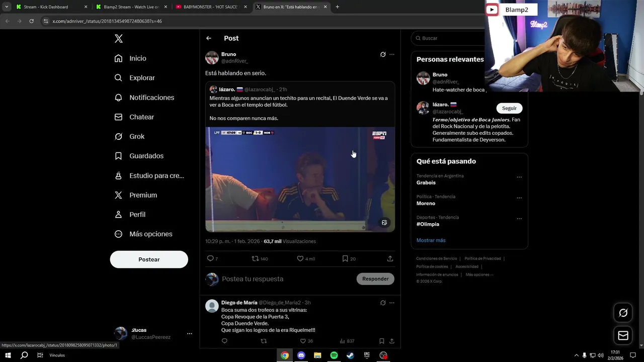Click the browser address bar URL
This screenshot has height=362, width=644.
107,21
